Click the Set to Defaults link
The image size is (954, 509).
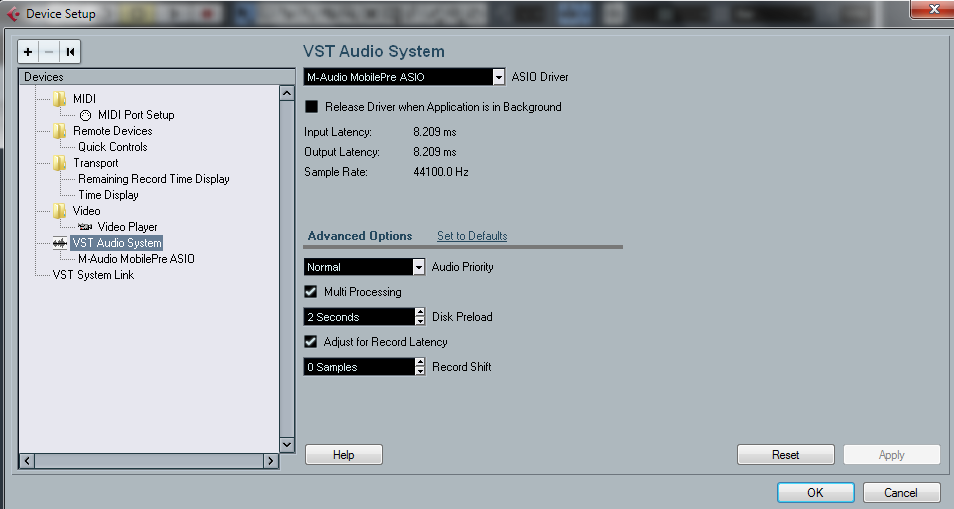pyautogui.click(x=472, y=236)
